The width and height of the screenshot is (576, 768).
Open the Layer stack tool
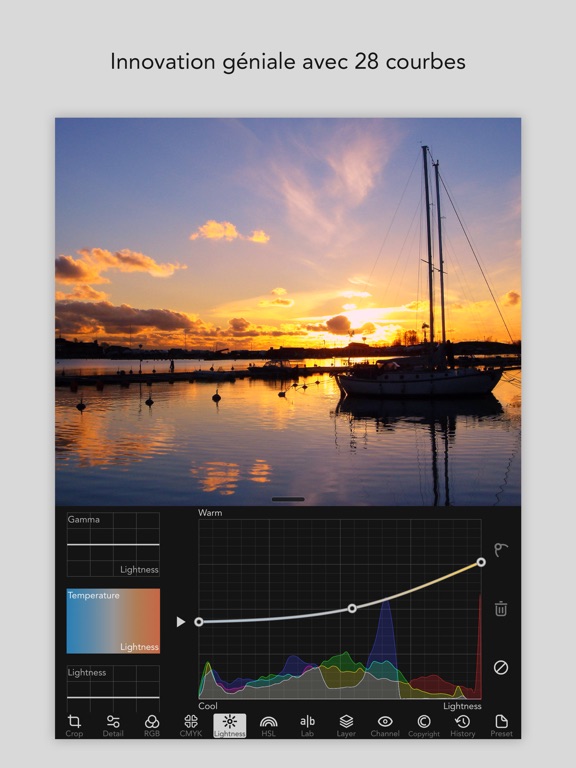click(346, 725)
